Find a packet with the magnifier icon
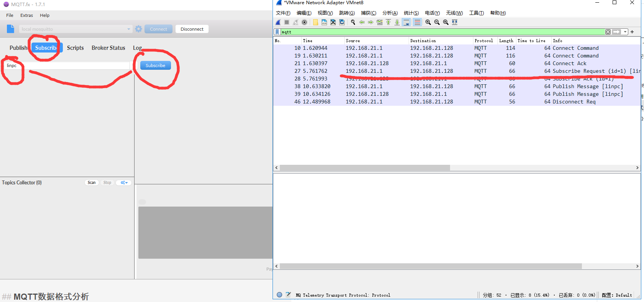This screenshot has height=302, width=644. (x=353, y=22)
